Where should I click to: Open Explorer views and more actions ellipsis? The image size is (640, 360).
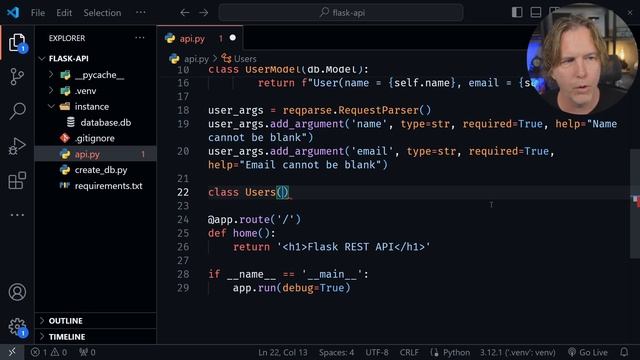pyautogui.click(x=140, y=38)
